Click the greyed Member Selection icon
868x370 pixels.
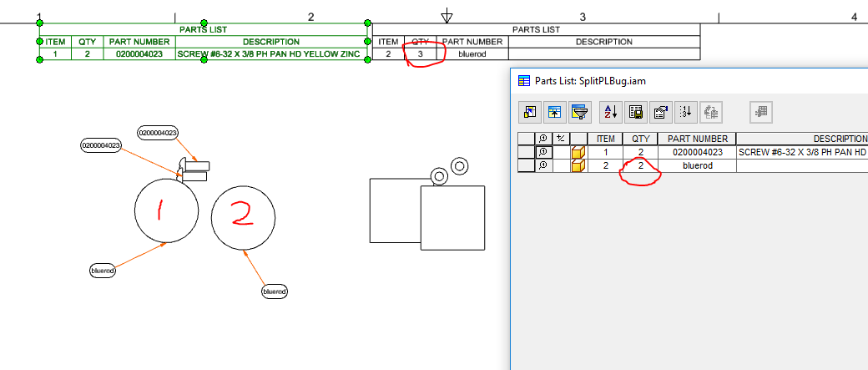pyautogui.click(x=760, y=113)
